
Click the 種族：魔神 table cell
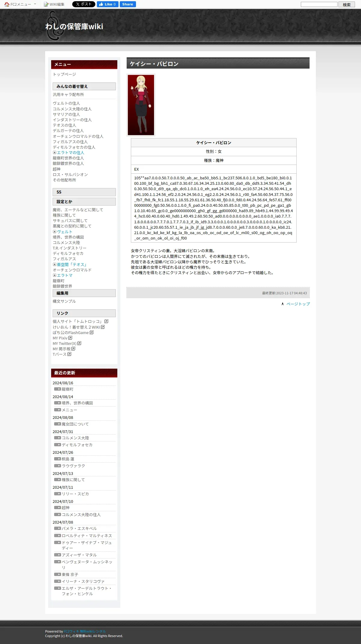(214, 160)
